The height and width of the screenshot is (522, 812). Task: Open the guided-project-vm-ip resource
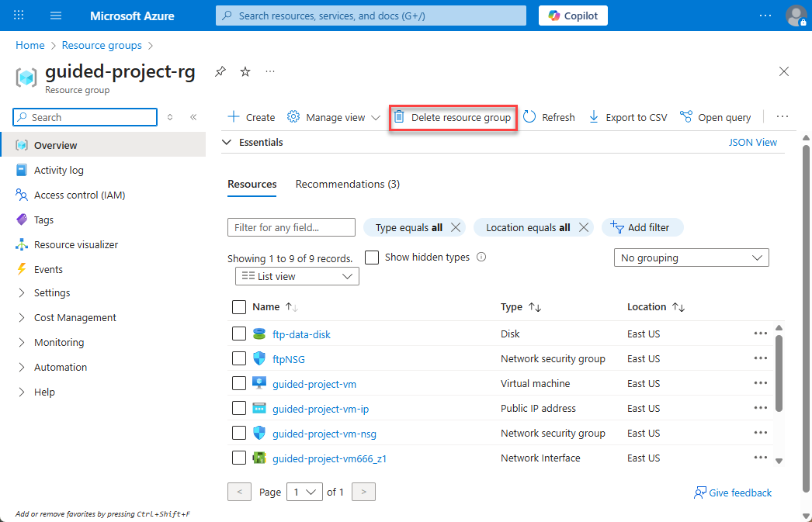click(x=321, y=409)
